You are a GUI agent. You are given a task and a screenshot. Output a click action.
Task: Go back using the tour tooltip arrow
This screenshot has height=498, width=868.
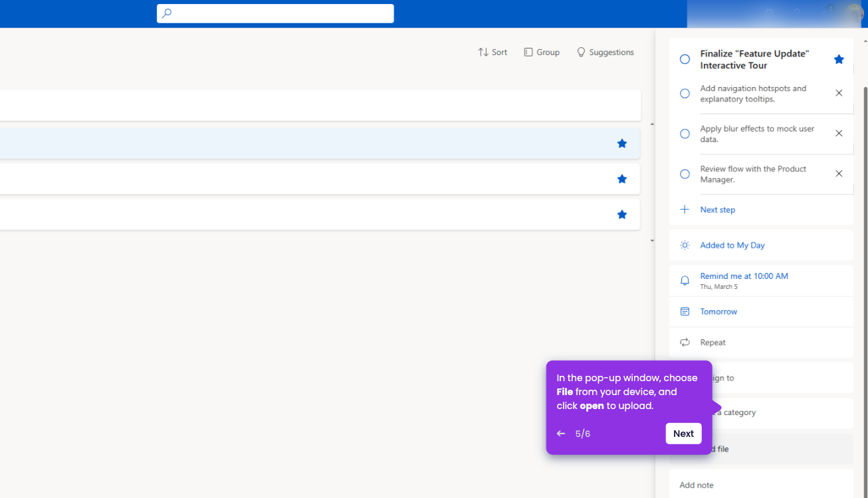click(x=561, y=434)
